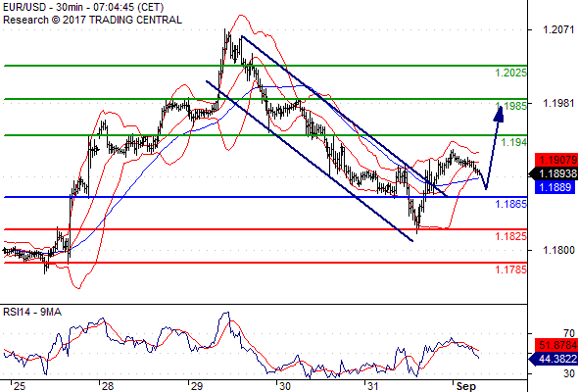Click the red 51.8784 RSI value tag

click(556, 346)
